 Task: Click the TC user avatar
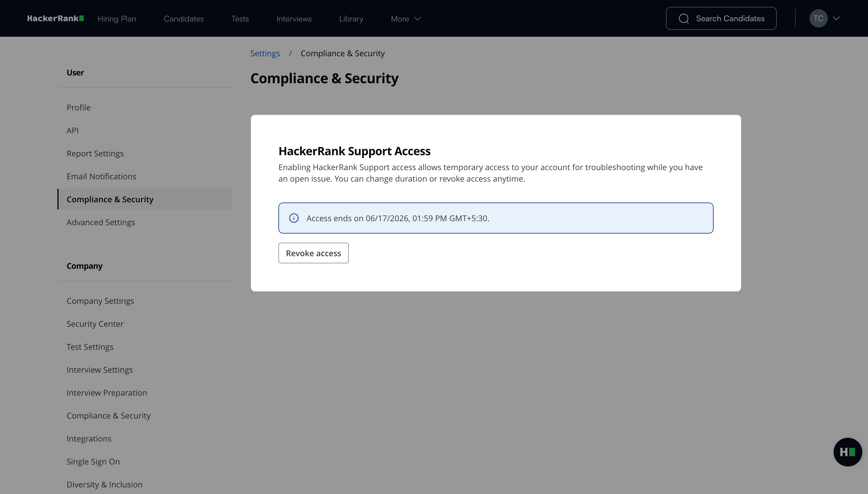818,18
